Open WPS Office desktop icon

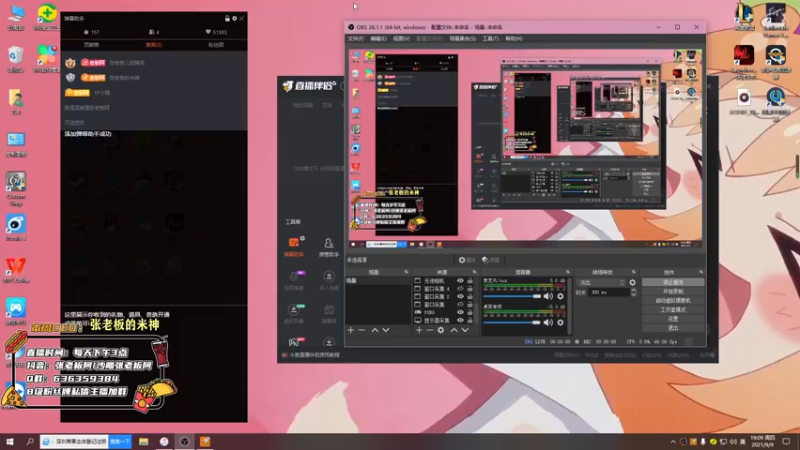16,269
